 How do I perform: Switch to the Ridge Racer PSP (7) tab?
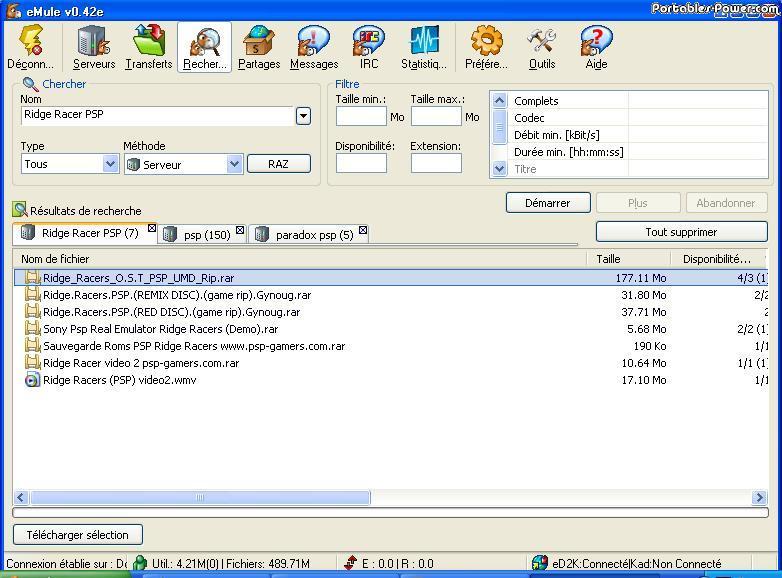[x=85, y=233]
